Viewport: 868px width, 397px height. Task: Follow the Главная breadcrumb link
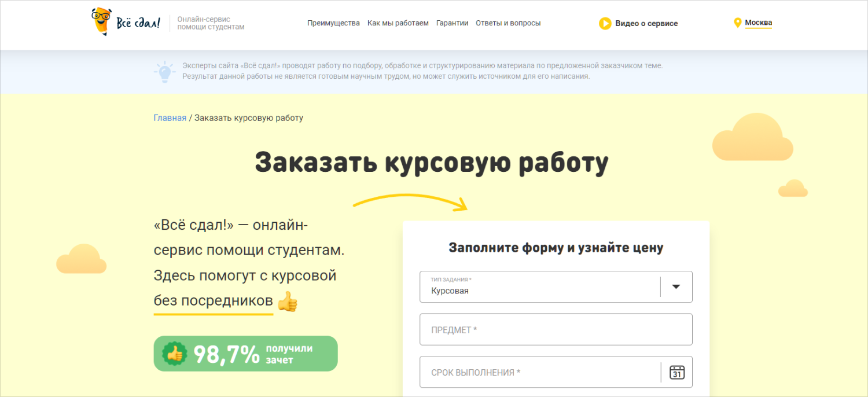(x=170, y=118)
